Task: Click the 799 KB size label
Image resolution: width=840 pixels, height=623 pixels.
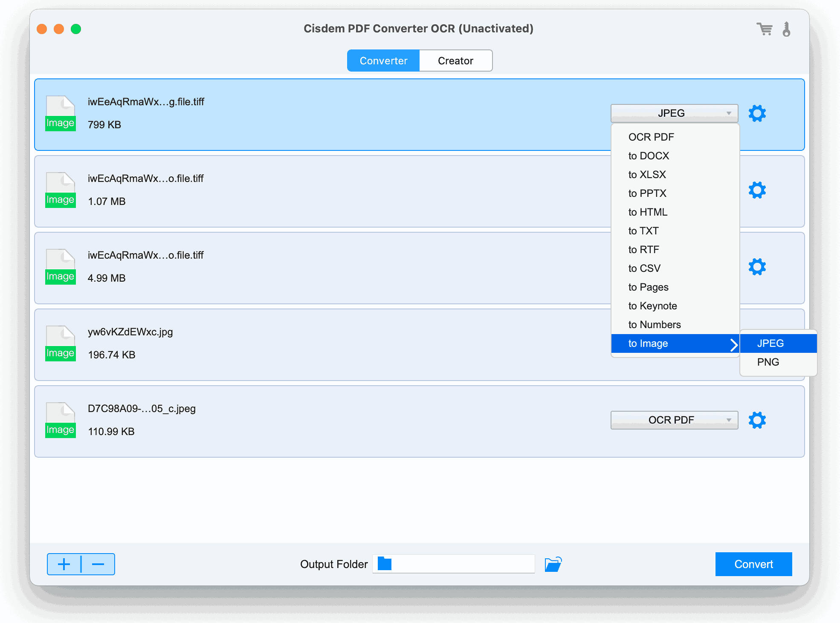Action: (x=104, y=124)
